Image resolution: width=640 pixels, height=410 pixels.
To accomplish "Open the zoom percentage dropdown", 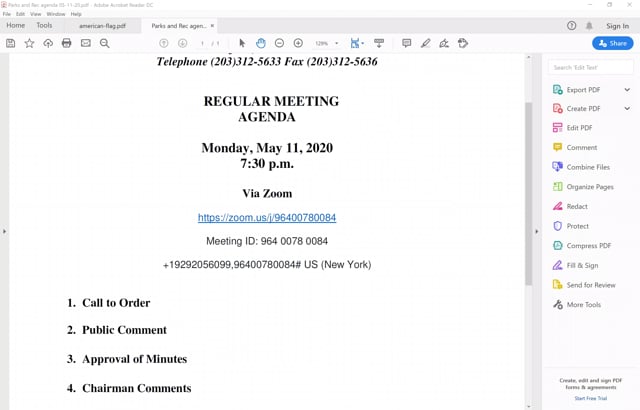I will [337, 43].
